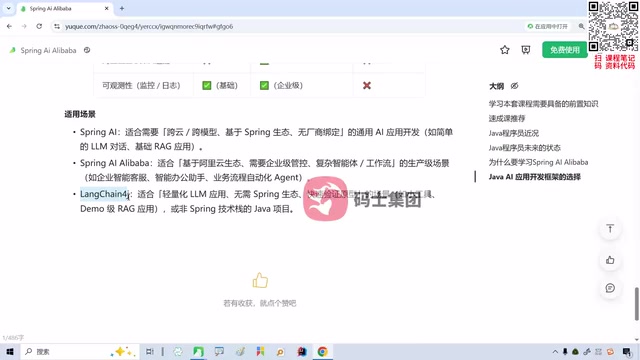Click the back-to-top floating button
640x360 pixels.
click(x=610, y=229)
